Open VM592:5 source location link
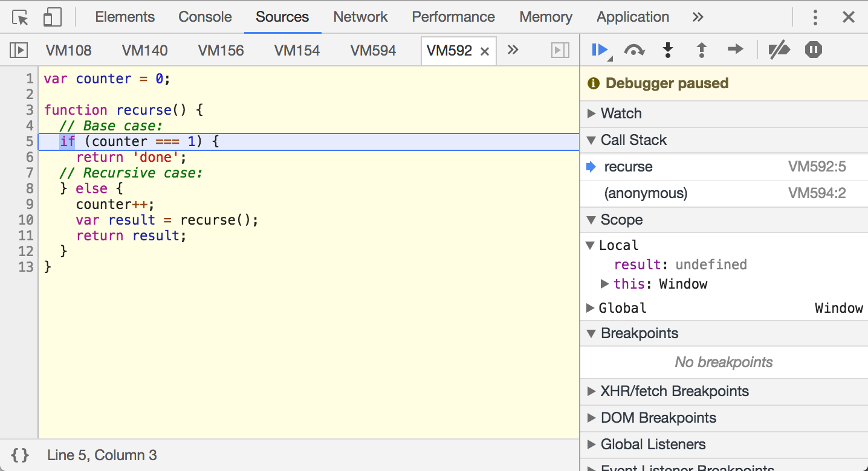 [817, 167]
